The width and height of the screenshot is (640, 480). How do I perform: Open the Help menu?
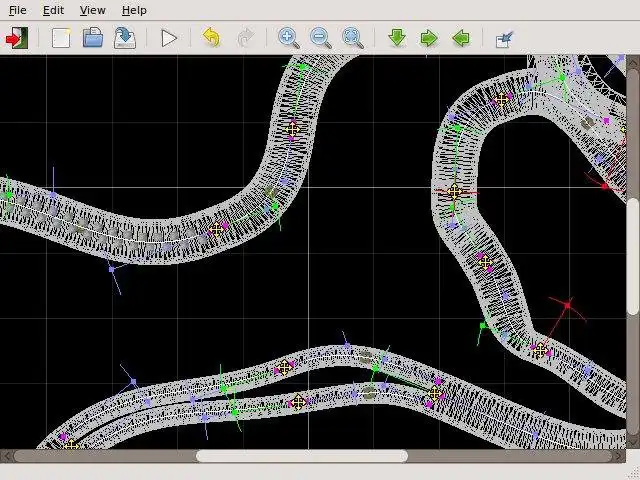(134, 10)
